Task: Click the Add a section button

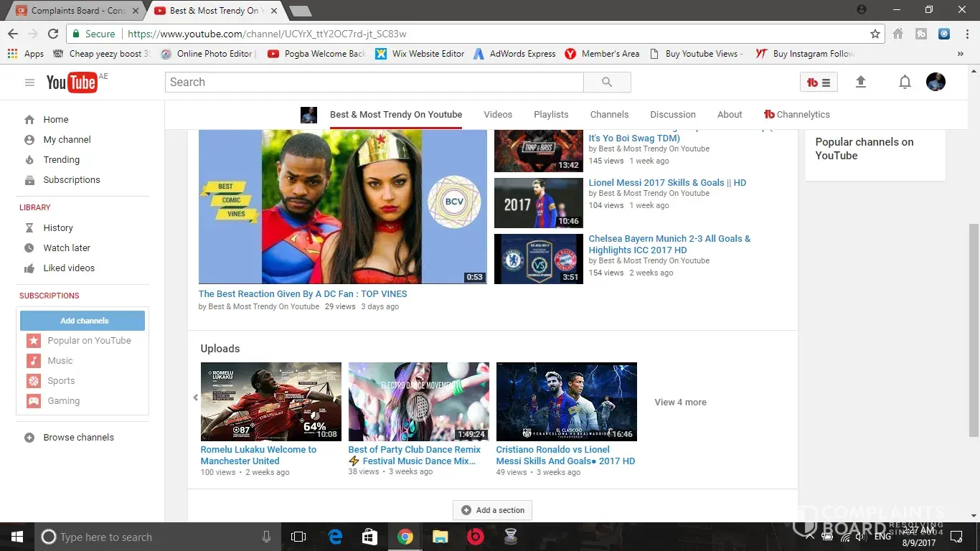Action: (x=493, y=510)
